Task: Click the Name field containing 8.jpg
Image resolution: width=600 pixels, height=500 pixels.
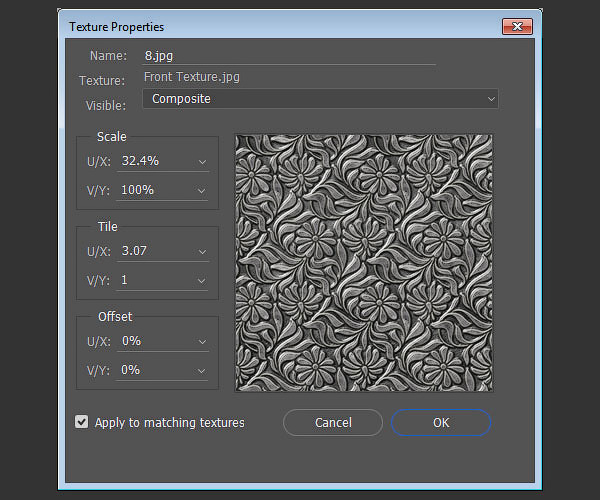Action: (289, 56)
